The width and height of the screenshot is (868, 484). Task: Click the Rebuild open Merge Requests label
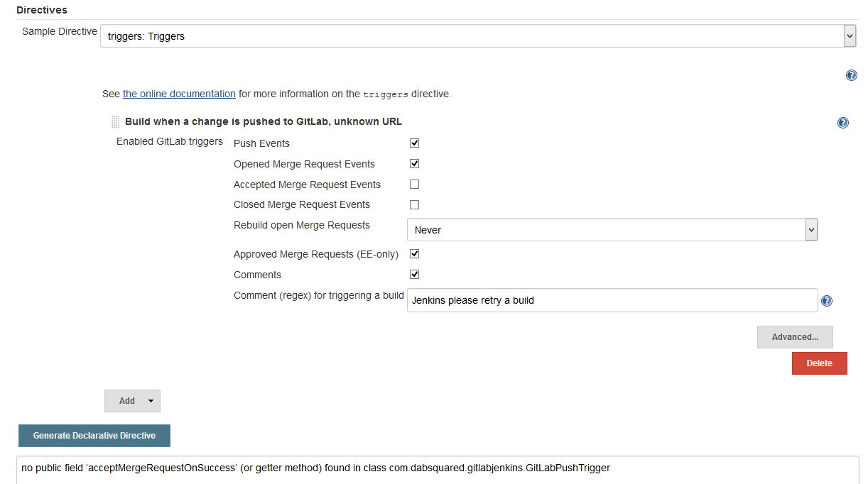(x=302, y=225)
